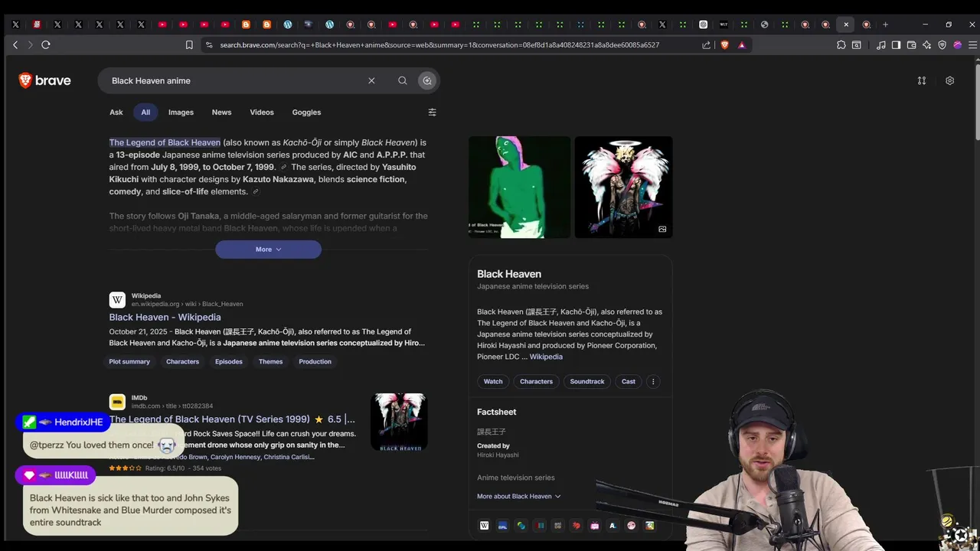Click the citation link icon after 1999

[283, 167]
